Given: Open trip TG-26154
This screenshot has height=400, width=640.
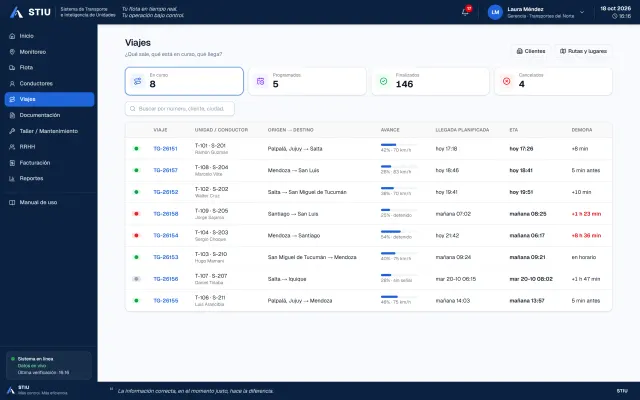Looking at the screenshot, I should (x=165, y=236).
